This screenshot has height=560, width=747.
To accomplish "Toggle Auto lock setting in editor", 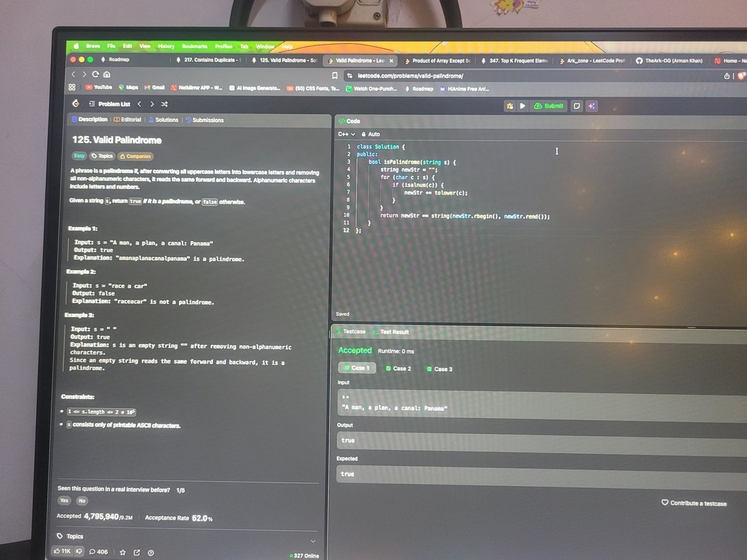I will [371, 134].
